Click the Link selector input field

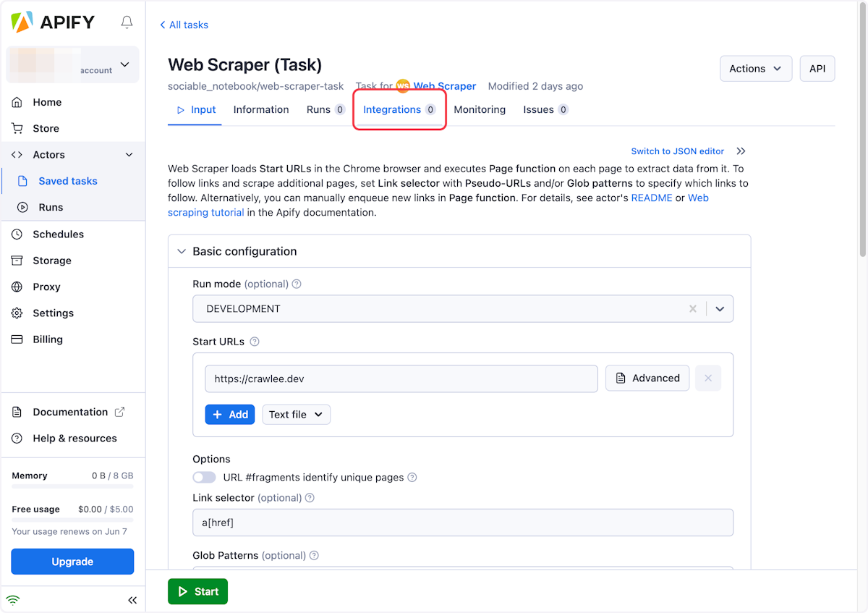pyautogui.click(x=463, y=523)
